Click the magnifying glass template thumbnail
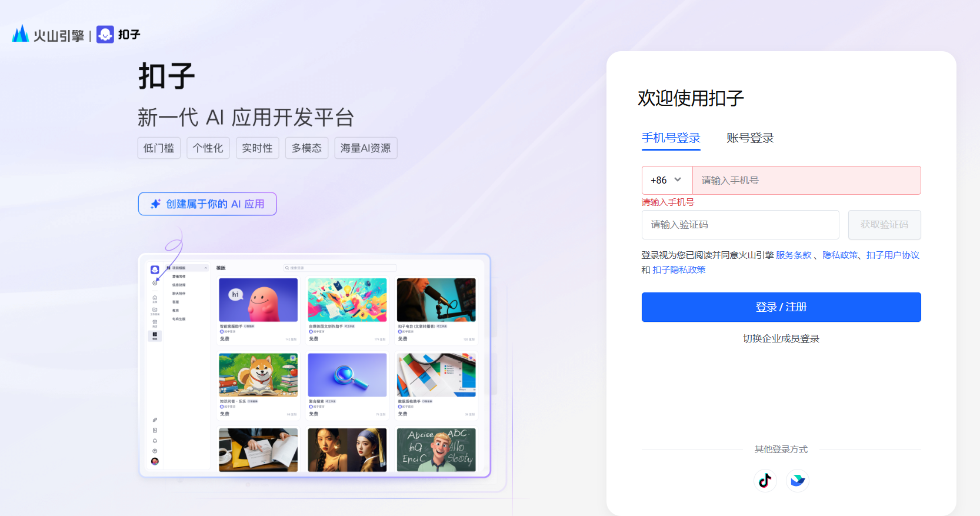 point(347,375)
